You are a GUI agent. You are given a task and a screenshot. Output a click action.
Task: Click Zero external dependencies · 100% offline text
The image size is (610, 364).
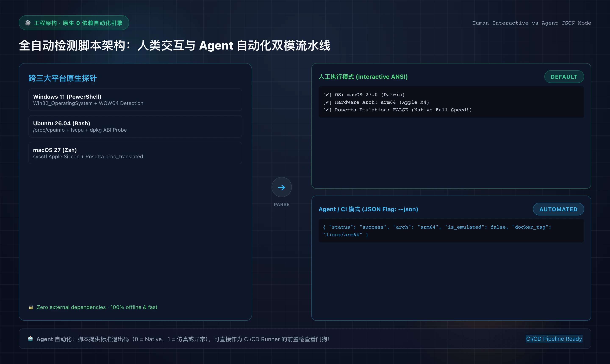point(97,307)
